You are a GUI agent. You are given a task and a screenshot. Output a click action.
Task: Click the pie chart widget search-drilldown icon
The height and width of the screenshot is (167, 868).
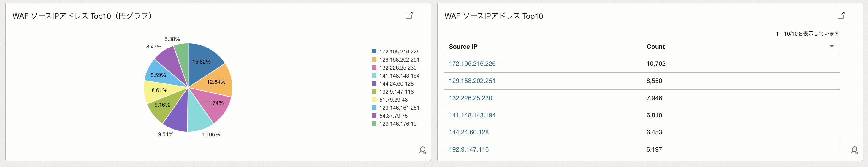(422, 150)
